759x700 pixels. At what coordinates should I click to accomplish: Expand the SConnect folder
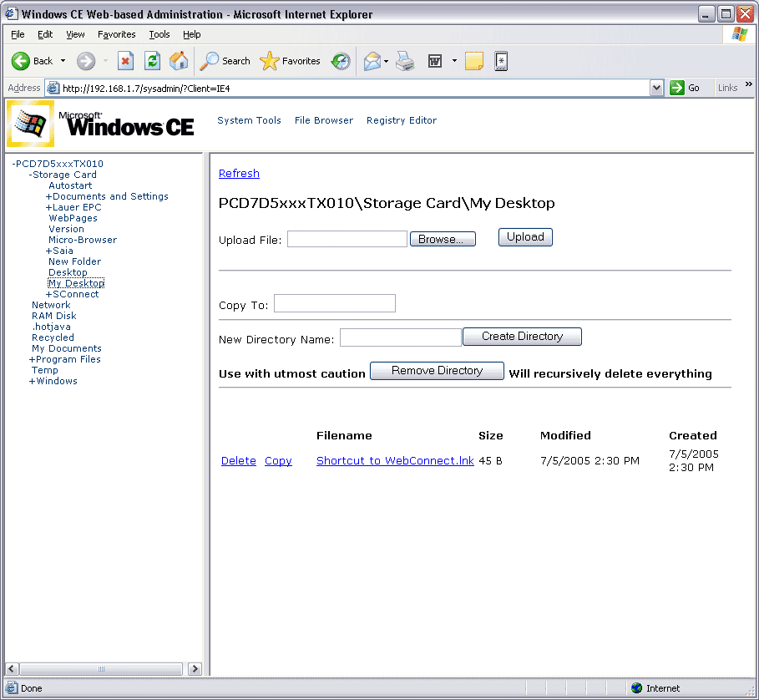pos(48,294)
